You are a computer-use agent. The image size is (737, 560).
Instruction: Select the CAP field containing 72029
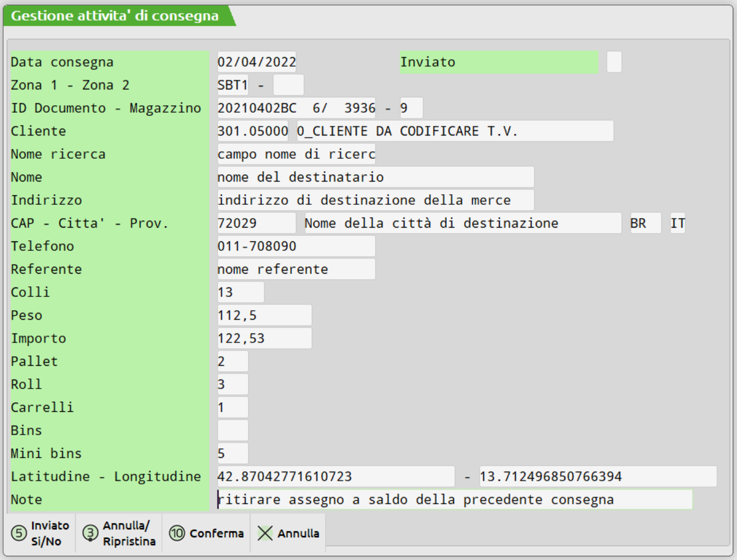[x=256, y=223]
